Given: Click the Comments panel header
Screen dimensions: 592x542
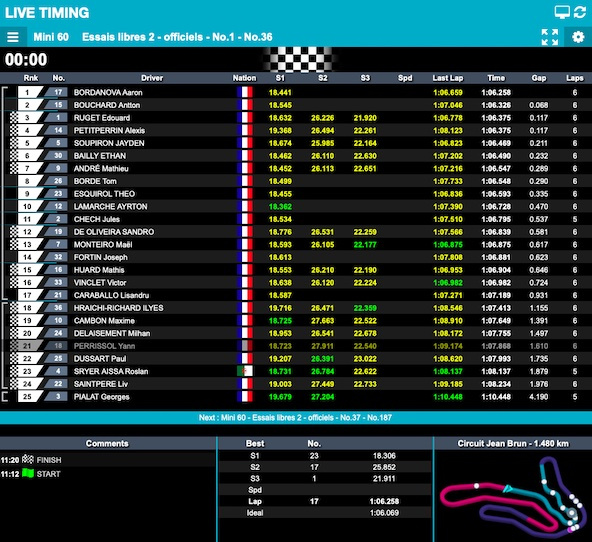Looking at the screenshot, I should point(107,443).
